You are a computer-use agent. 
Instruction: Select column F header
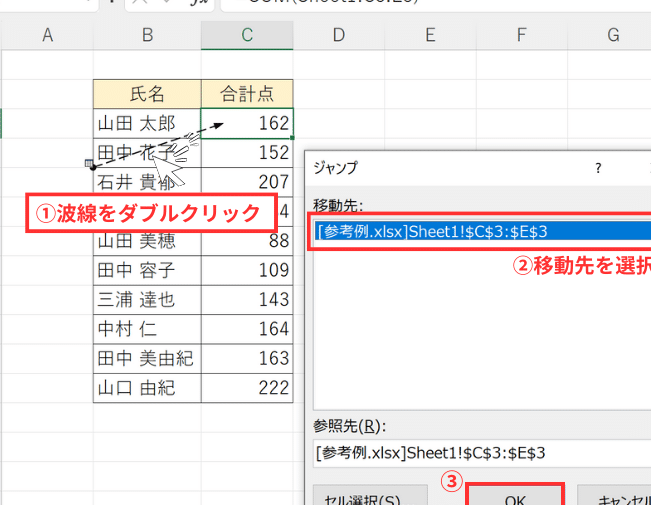(x=521, y=36)
